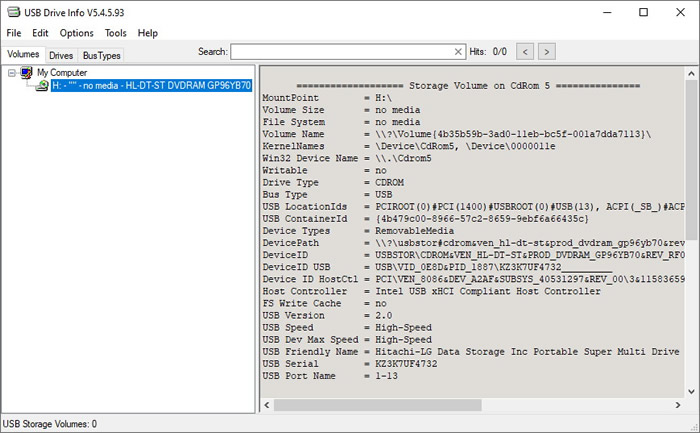Open the Edit menu
This screenshot has width=700, height=433.
click(40, 33)
